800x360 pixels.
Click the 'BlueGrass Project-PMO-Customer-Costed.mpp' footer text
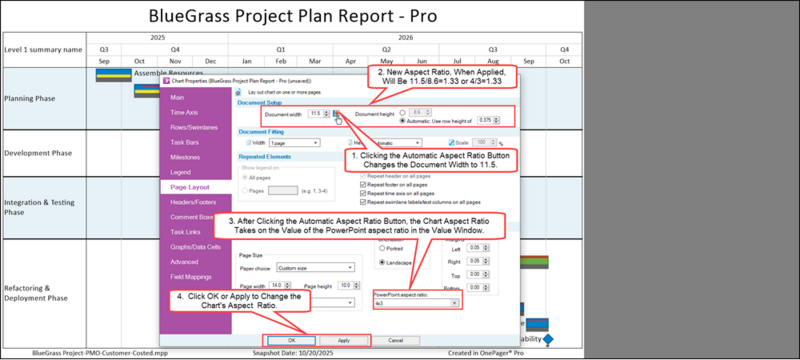click(99, 353)
